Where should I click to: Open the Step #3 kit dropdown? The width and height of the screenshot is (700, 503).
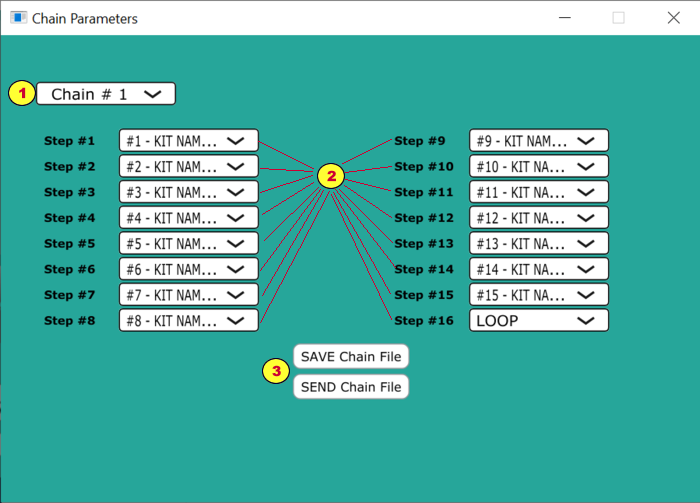[x=189, y=192]
